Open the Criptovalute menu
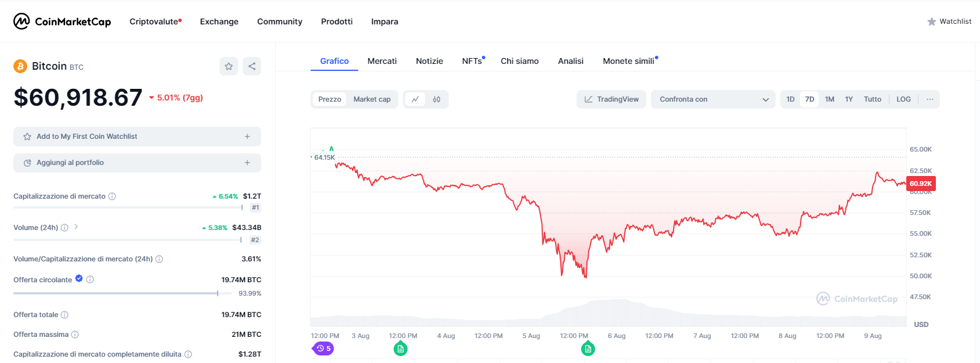 pyautogui.click(x=154, y=21)
